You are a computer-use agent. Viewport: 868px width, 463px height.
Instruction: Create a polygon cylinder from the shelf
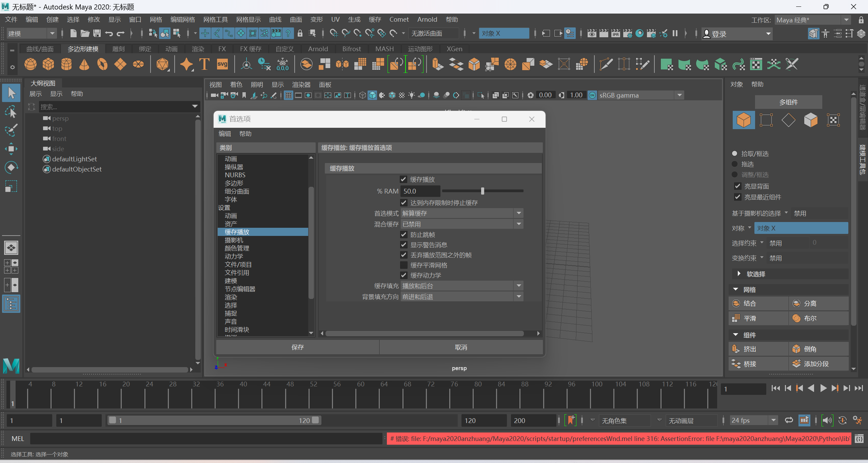click(66, 64)
